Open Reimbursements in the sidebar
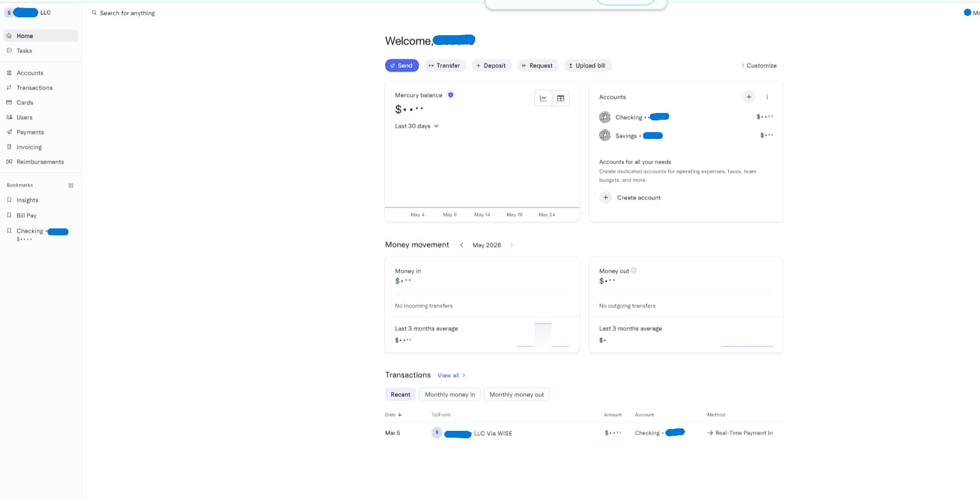Viewport: 980px width, 500px height. (x=41, y=162)
